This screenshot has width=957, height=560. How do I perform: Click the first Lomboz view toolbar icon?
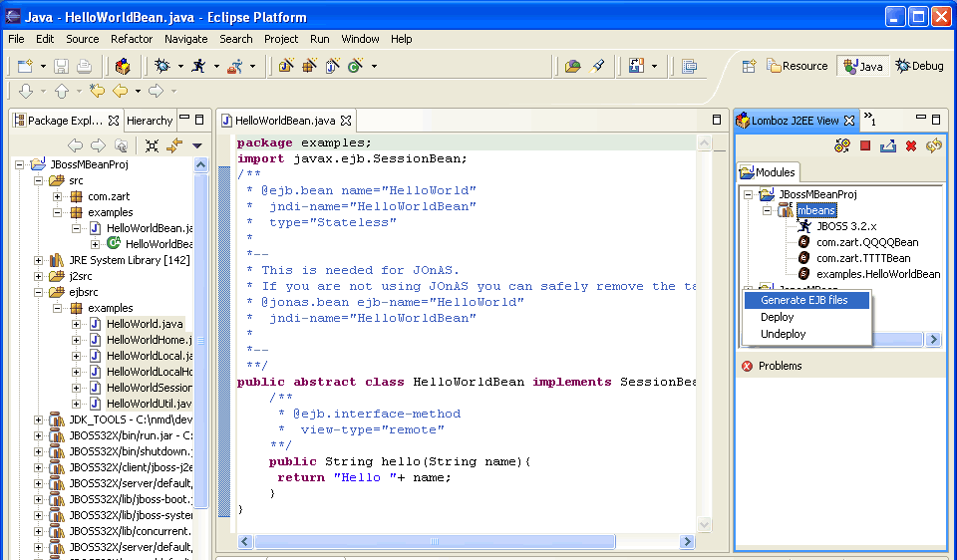(x=842, y=145)
